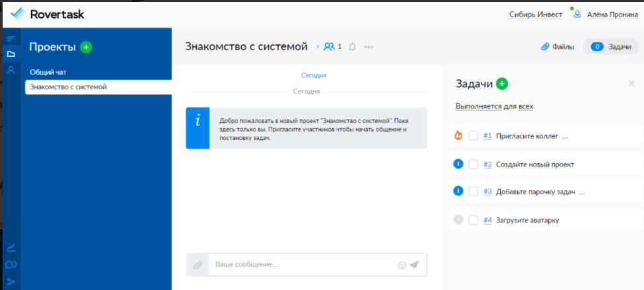
Task: Click blue priority icon of task #2
Action: [x=458, y=164]
